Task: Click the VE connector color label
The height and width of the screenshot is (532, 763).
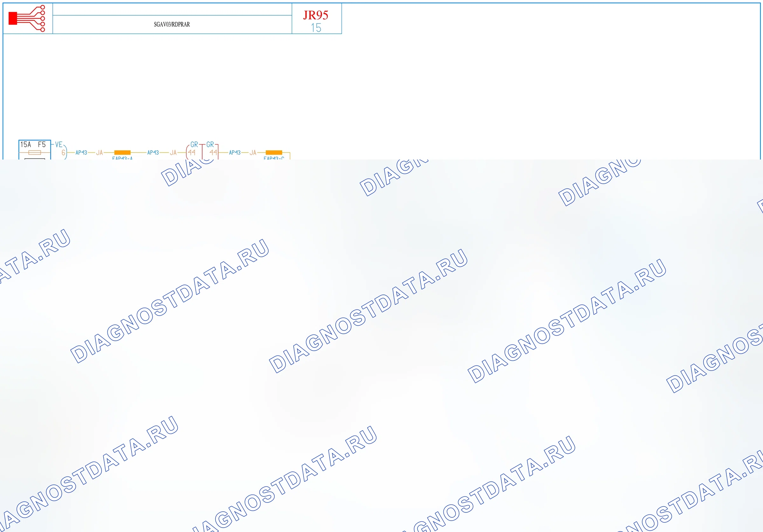Action: coord(59,145)
